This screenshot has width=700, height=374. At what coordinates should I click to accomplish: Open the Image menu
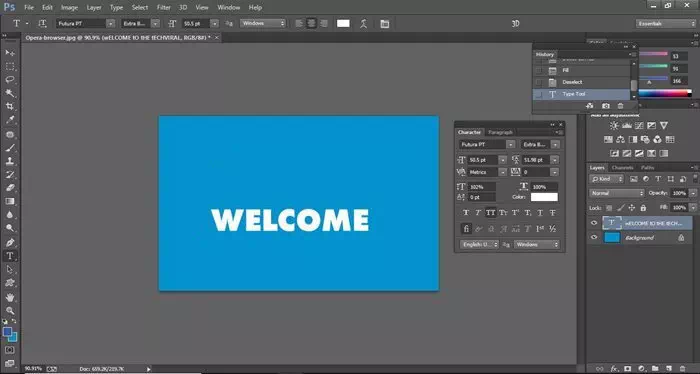(69, 8)
